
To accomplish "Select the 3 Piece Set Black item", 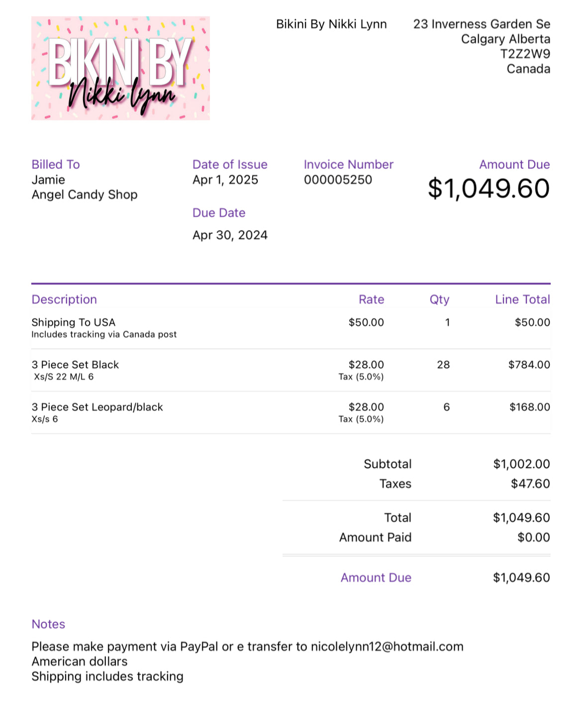I will (75, 365).
